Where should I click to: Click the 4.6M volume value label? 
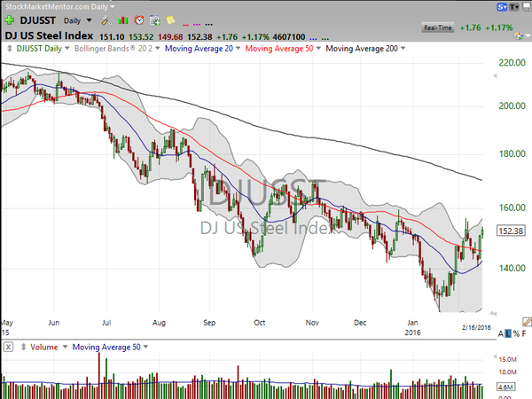[506, 387]
